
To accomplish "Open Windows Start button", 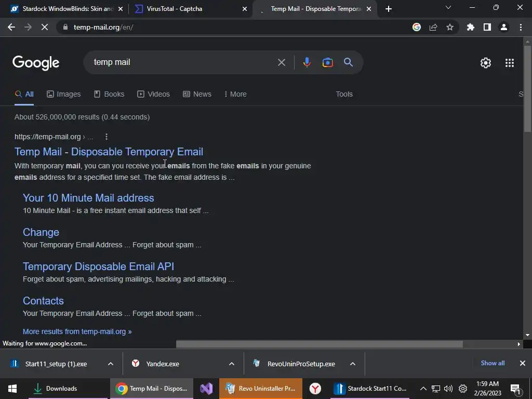I will [x=12, y=389].
